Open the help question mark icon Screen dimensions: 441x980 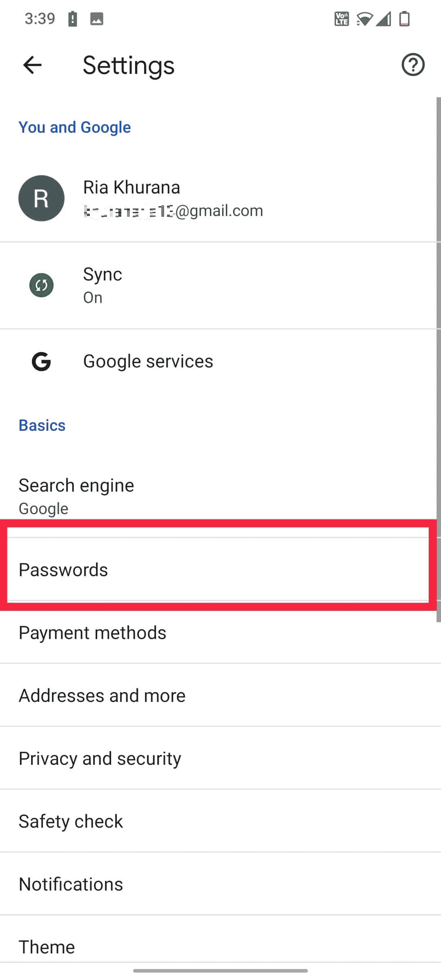point(413,65)
